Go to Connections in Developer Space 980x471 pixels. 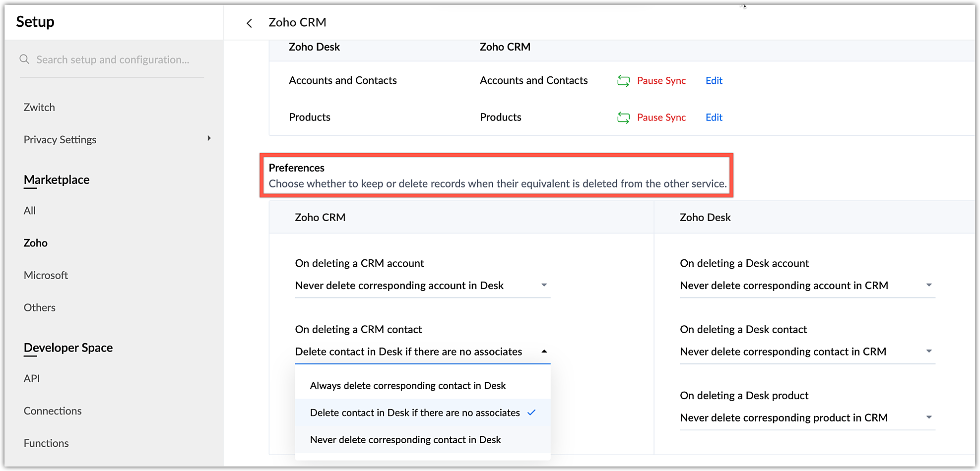point(53,411)
